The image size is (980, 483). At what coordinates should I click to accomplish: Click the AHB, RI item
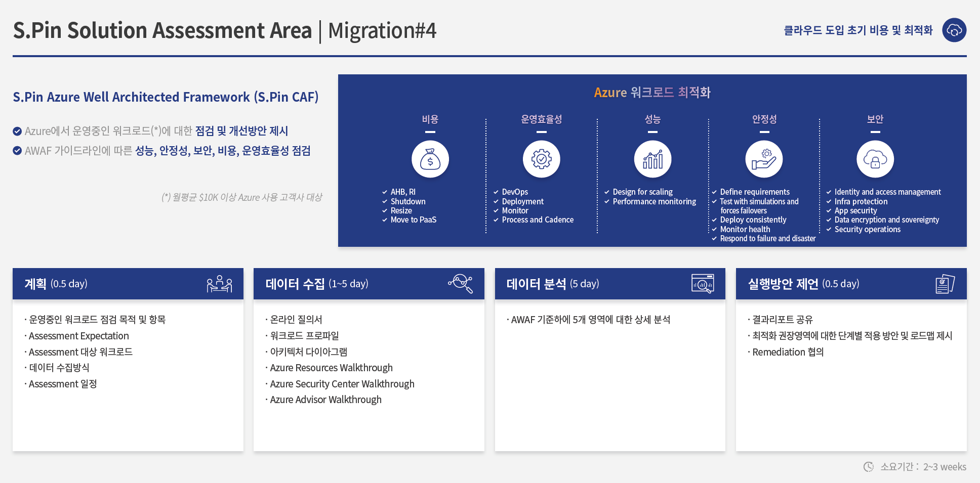point(403,192)
